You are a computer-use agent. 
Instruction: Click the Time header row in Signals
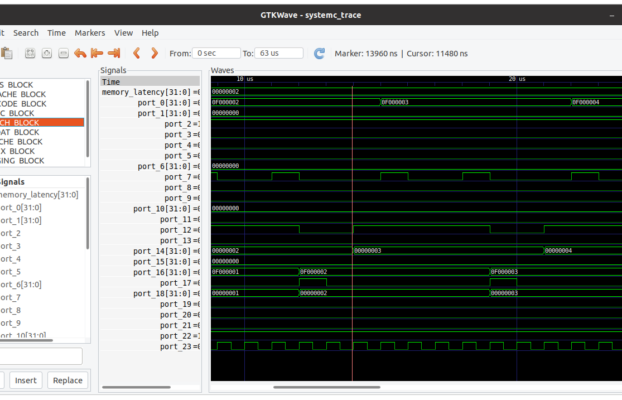click(150, 82)
